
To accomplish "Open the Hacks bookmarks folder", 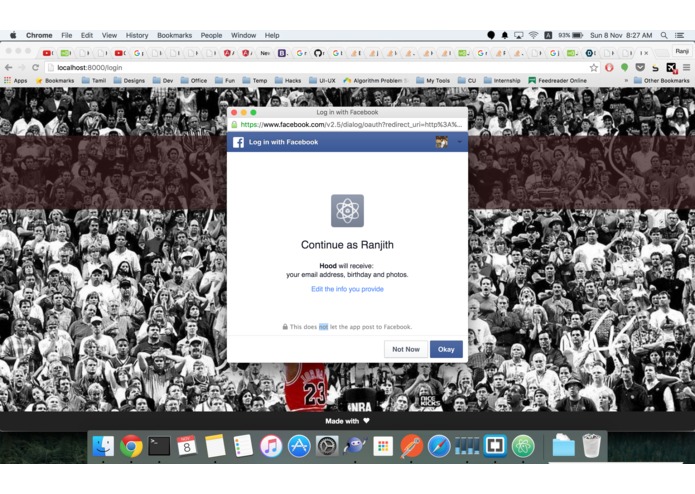I will (288, 80).
